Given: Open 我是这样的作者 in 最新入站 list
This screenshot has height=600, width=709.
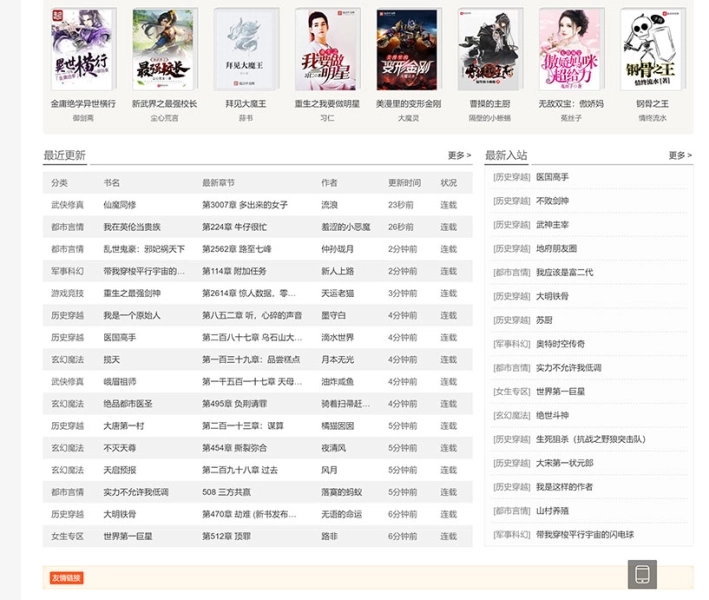Looking at the screenshot, I should (565, 487).
